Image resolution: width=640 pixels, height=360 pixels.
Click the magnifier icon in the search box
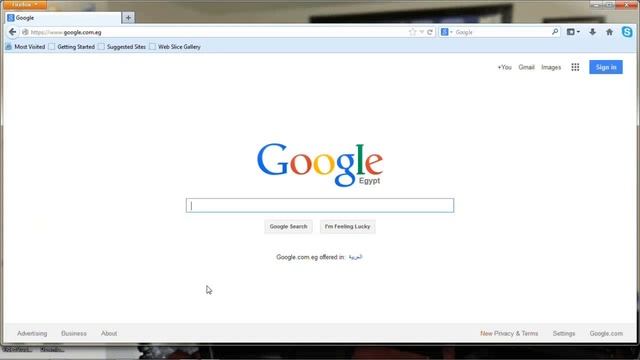coord(555,32)
